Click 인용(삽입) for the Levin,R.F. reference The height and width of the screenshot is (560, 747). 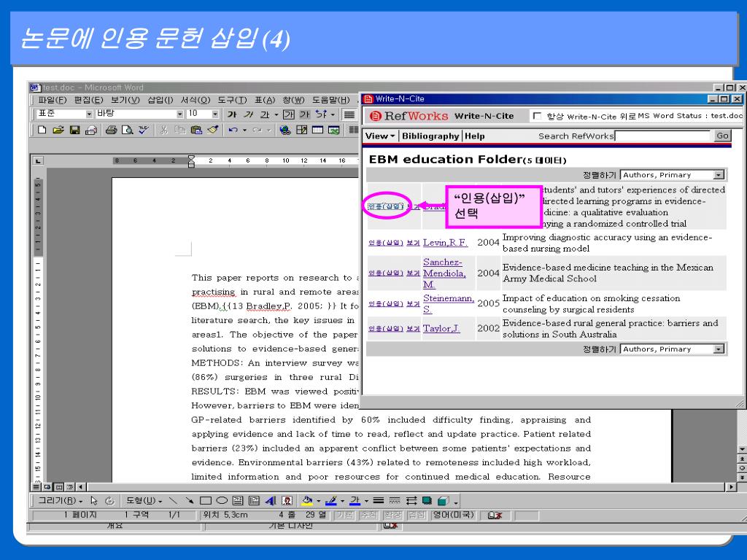pos(385,243)
